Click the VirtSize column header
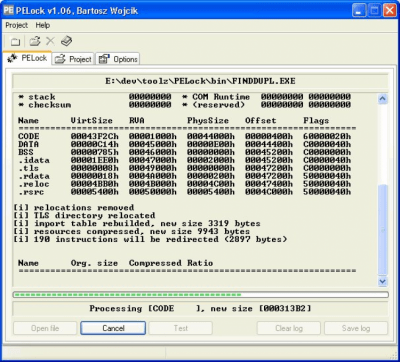The width and height of the screenshot is (400, 362). 92,120
